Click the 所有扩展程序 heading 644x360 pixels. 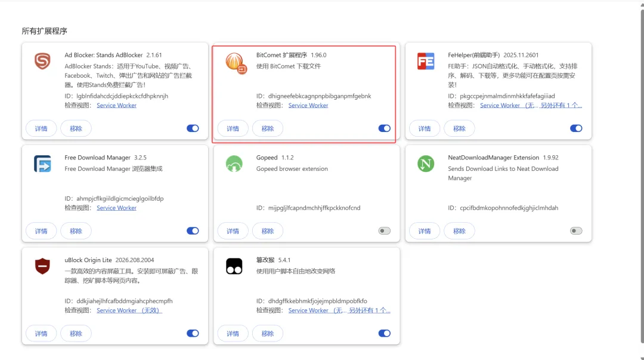pos(44,31)
